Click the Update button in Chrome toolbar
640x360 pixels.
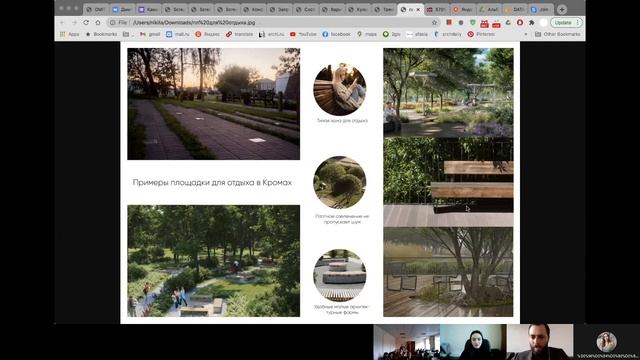(x=567, y=23)
